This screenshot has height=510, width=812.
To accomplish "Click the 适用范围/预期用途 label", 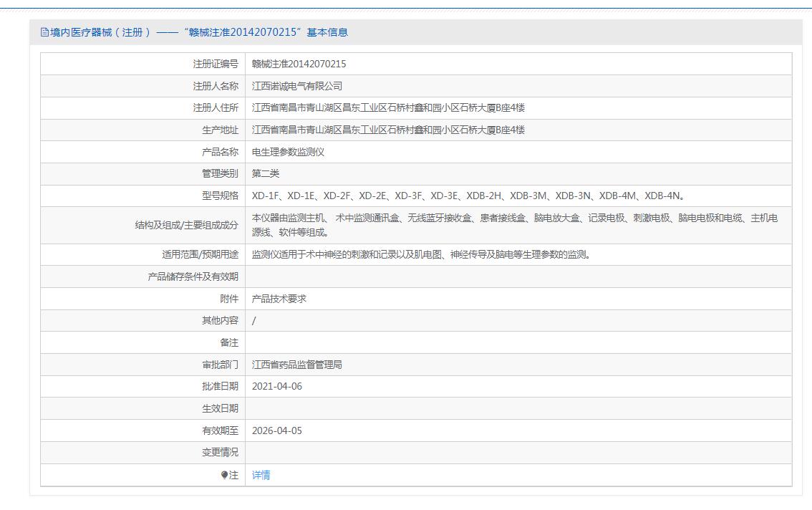I will pyautogui.click(x=200, y=254).
